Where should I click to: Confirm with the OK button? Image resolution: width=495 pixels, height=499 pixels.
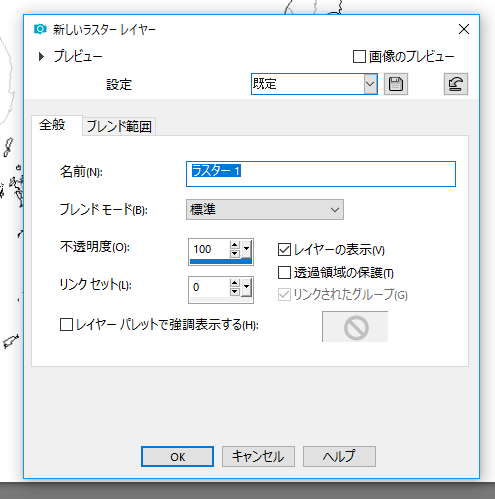point(177,457)
